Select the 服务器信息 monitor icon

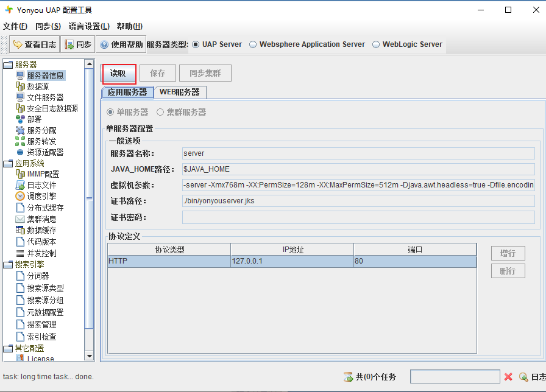pos(20,75)
